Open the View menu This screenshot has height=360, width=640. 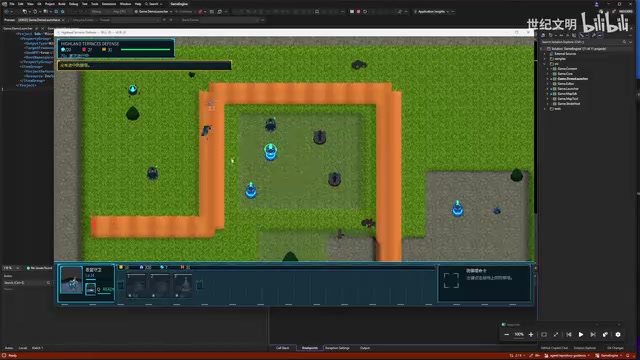[x=30, y=4]
